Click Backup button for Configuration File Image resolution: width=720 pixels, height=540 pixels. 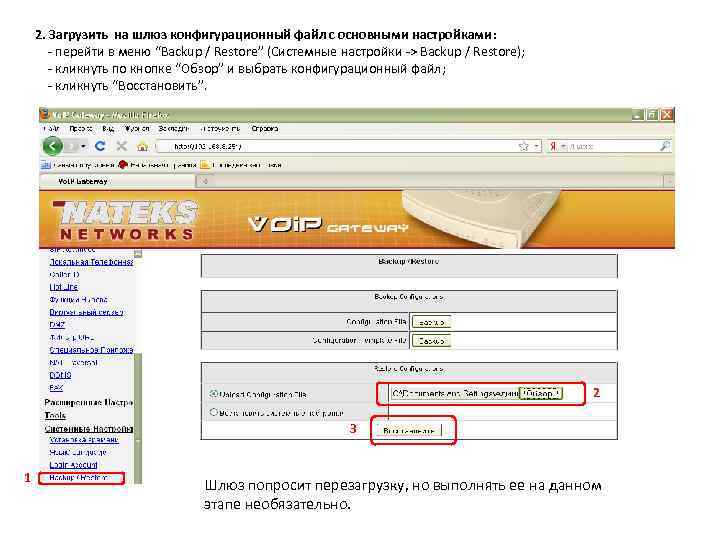click(x=431, y=322)
